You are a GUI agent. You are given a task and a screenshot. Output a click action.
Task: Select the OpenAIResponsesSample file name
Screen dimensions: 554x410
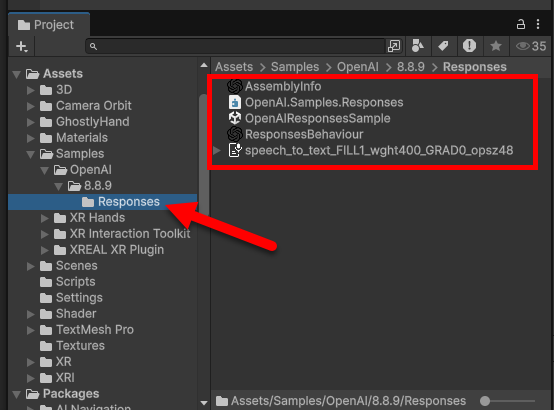pyautogui.click(x=318, y=118)
